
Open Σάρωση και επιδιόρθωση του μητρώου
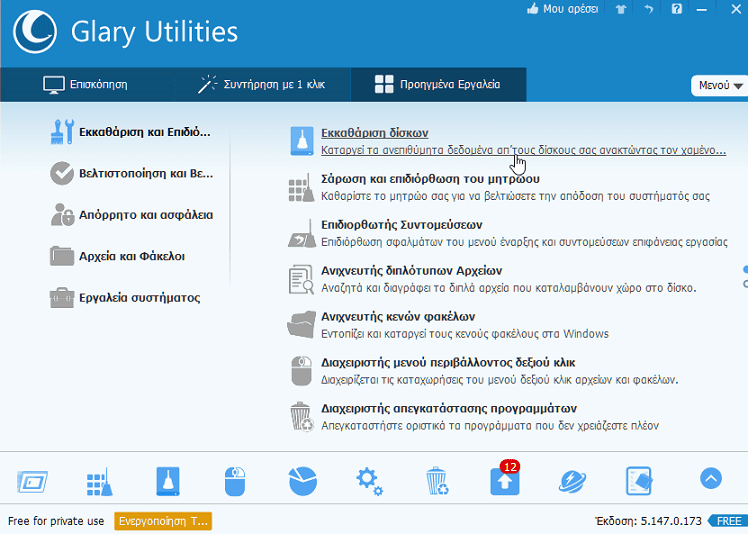pos(430,179)
